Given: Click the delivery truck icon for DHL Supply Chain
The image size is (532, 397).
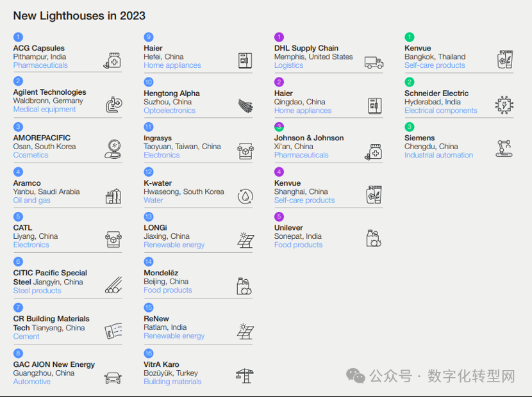Looking at the screenshot, I should click(374, 61).
